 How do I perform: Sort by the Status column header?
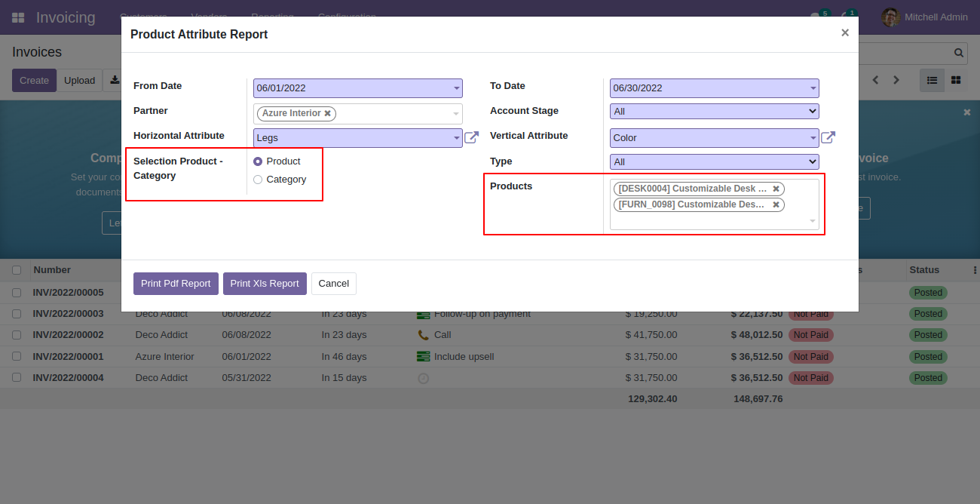tap(924, 270)
